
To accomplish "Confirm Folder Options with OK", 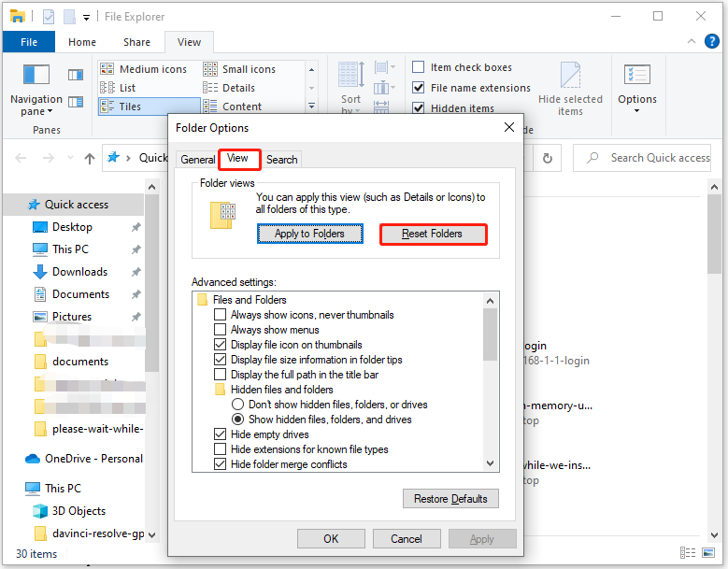I will (331, 538).
